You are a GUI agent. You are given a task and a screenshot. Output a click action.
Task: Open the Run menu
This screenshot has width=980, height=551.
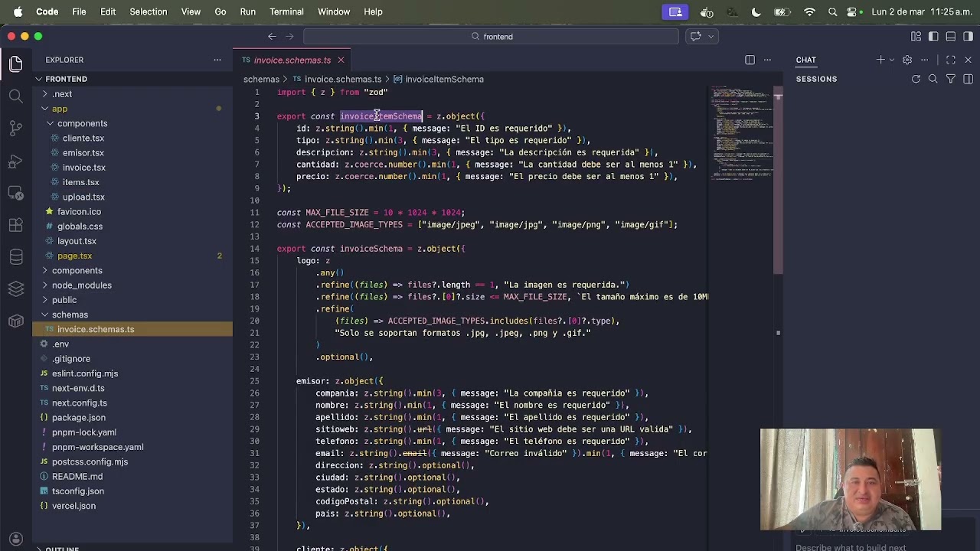(x=247, y=11)
